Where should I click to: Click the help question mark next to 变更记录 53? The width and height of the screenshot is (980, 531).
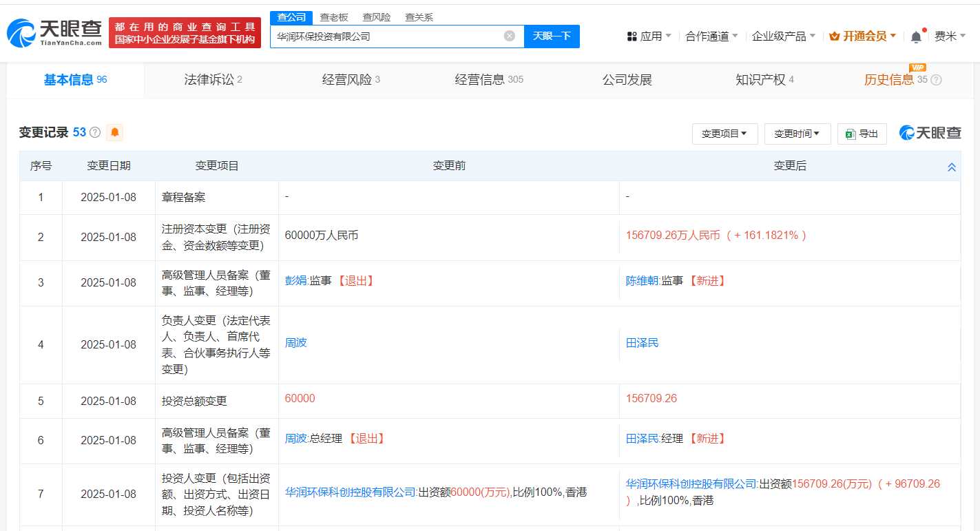point(95,132)
